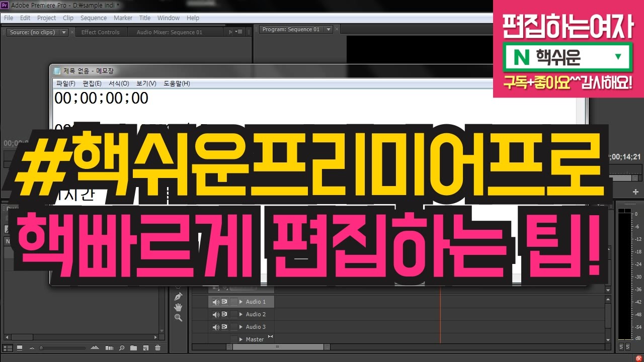Toggle the Audio 3 track lock box
The height and width of the screenshot is (362, 644).
234,327
